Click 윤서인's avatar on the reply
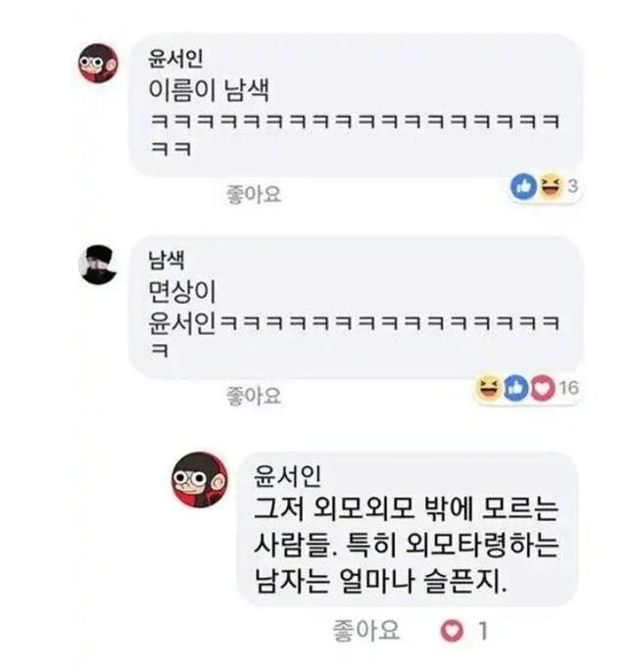Viewport: 627px width, 672px height. (201, 480)
